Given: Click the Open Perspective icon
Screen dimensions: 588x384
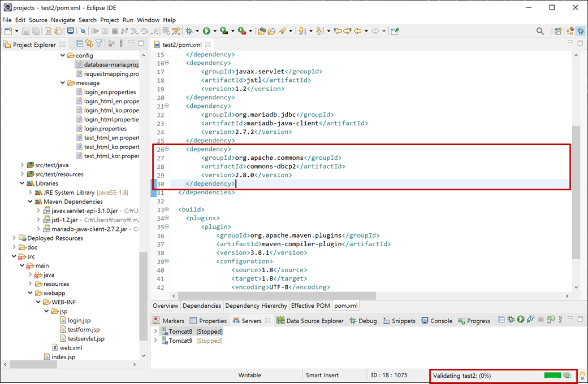Looking at the screenshot, I should coord(558,32).
